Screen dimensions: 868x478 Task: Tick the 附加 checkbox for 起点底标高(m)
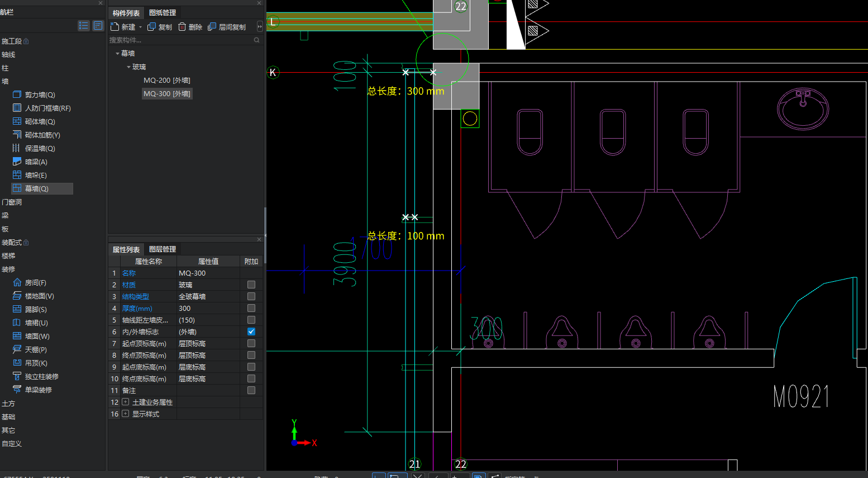(251, 367)
